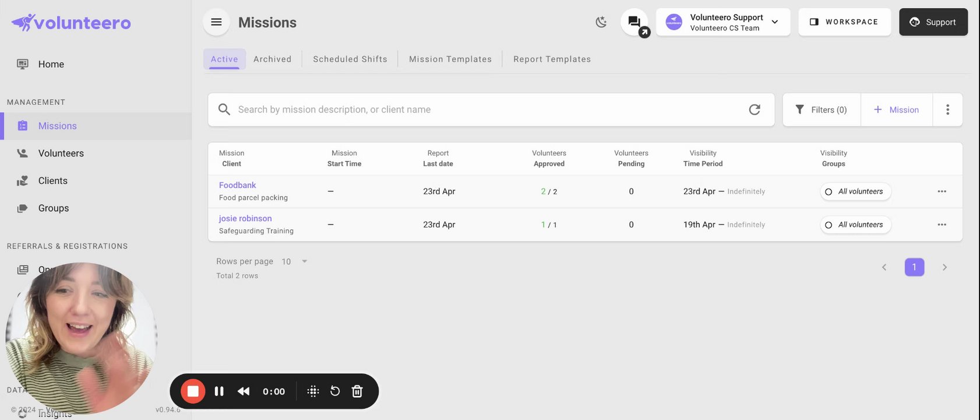This screenshot has height=420, width=980.
Task: Click the hamburger menu icon
Action: [x=216, y=22]
